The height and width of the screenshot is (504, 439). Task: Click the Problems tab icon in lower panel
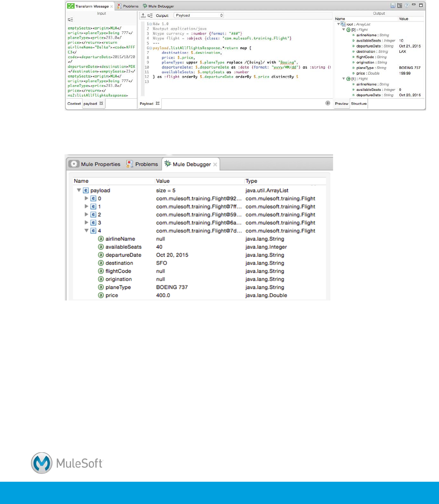pyautogui.click(x=129, y=164)
